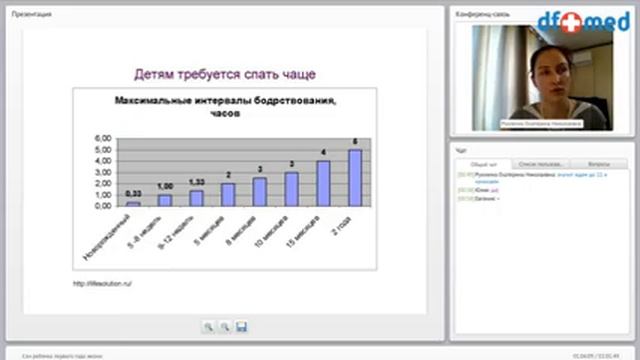The image size is (640, 360).
Task: Click the '2 года' bar in the chart
Action: click(x=355, y=178)
